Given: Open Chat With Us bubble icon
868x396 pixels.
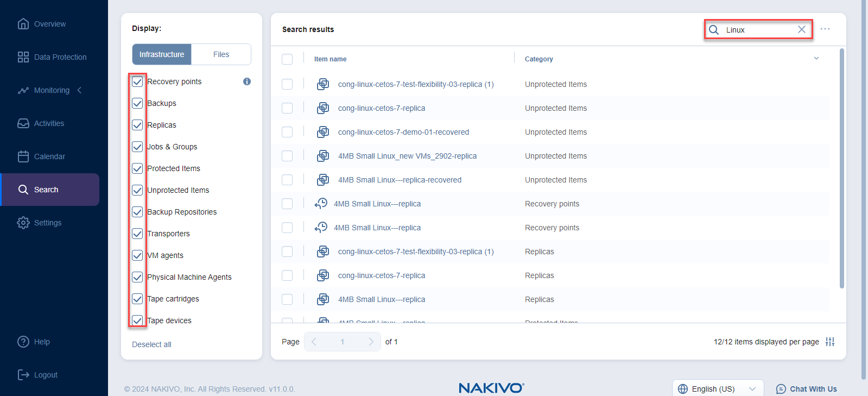Looking at the screenshot, I should click(x=781, y=389).
